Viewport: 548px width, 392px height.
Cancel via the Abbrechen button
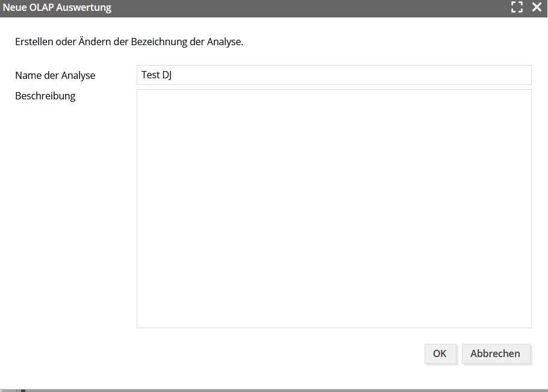click(x=496, y=353)
